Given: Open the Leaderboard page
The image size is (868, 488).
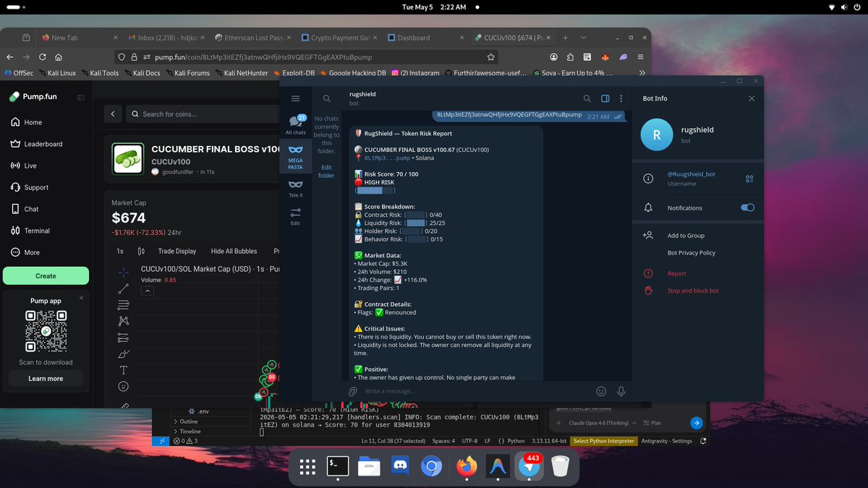Looking at the screenshot, I should point(46,144).
